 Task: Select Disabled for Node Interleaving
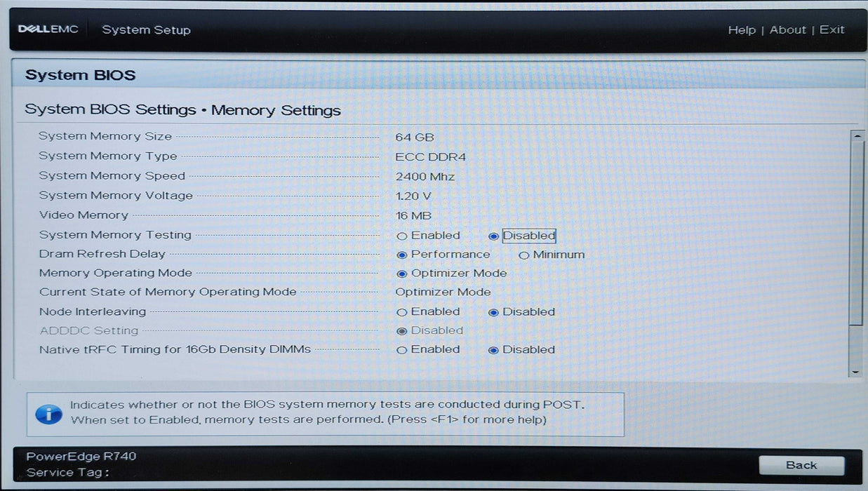493,312
